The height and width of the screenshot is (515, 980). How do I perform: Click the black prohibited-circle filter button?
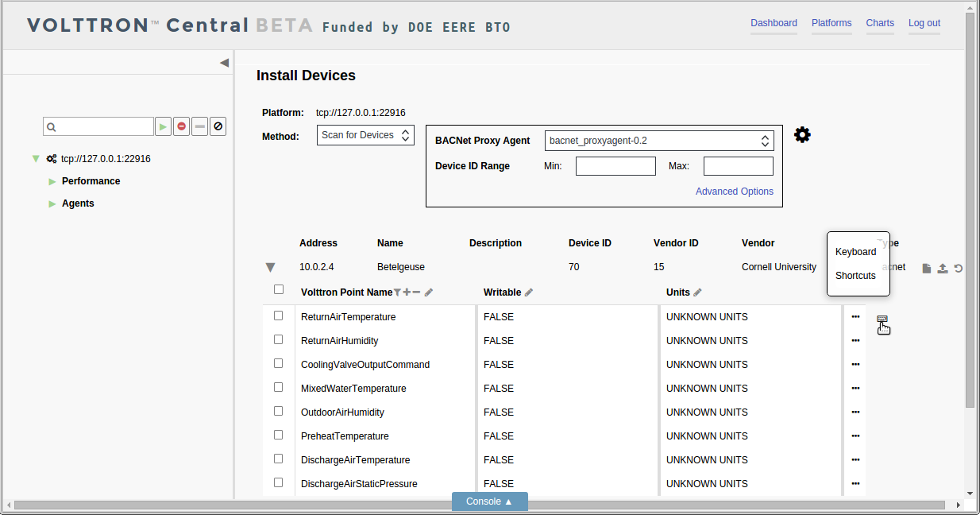tap(218, 126)
